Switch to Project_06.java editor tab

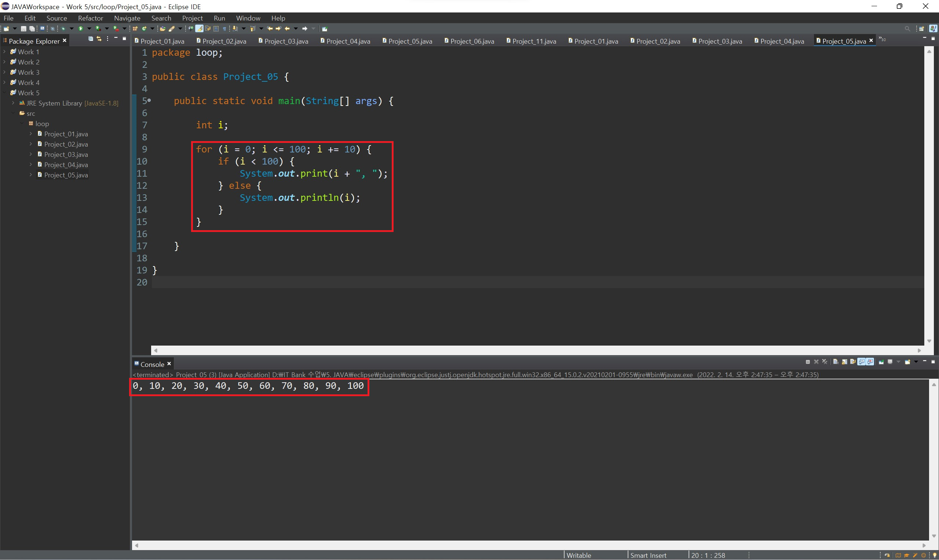pos(471,41)
